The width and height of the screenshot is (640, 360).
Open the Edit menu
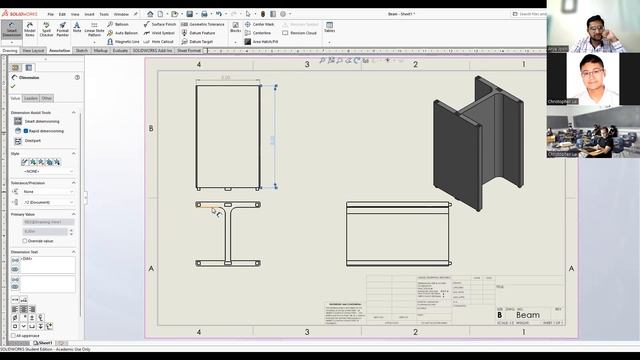(62, 14)
